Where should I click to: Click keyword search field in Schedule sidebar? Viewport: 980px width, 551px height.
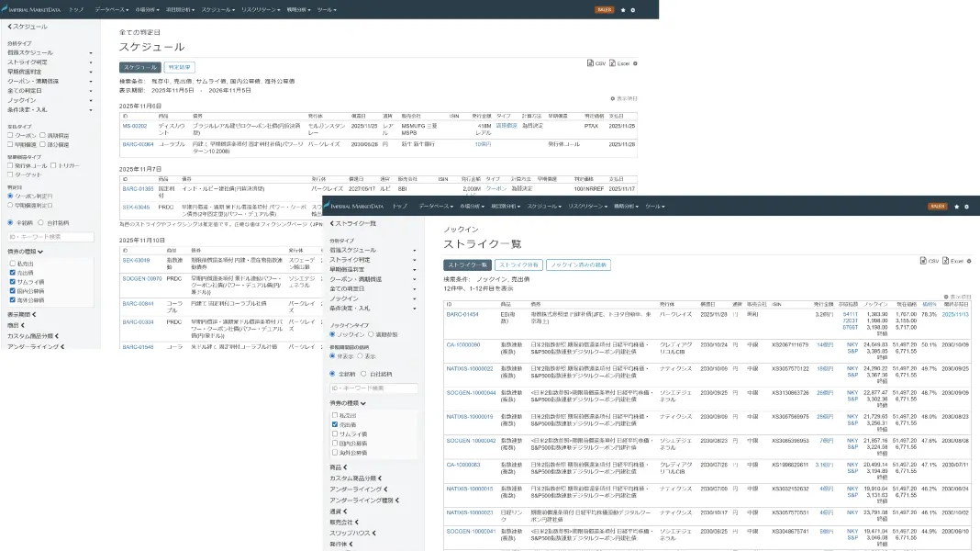tap(50, 236)
